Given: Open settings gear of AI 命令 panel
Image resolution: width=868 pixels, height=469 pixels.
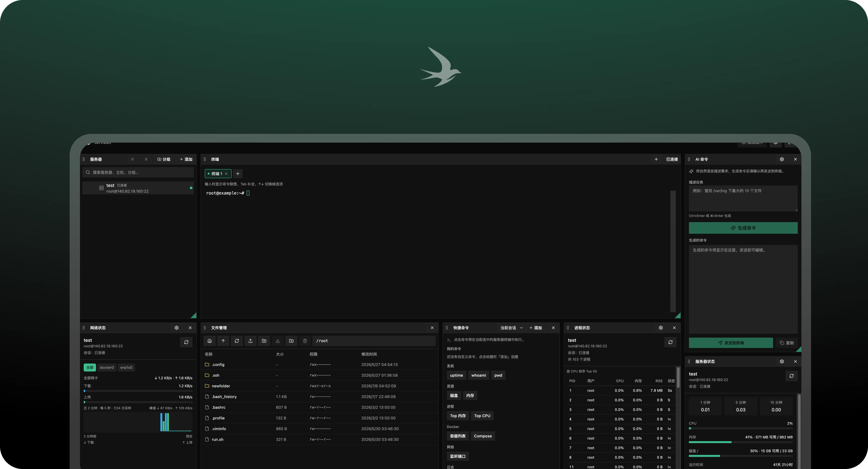Looking at the screenshot, I should (x=782, y=159).
